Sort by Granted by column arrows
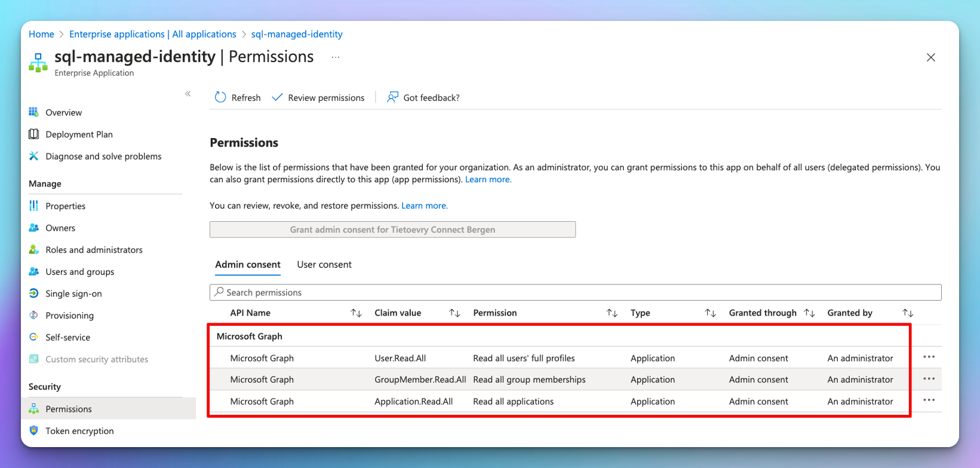The height and width of the screenshot is (468, 980). pos(908,313)
